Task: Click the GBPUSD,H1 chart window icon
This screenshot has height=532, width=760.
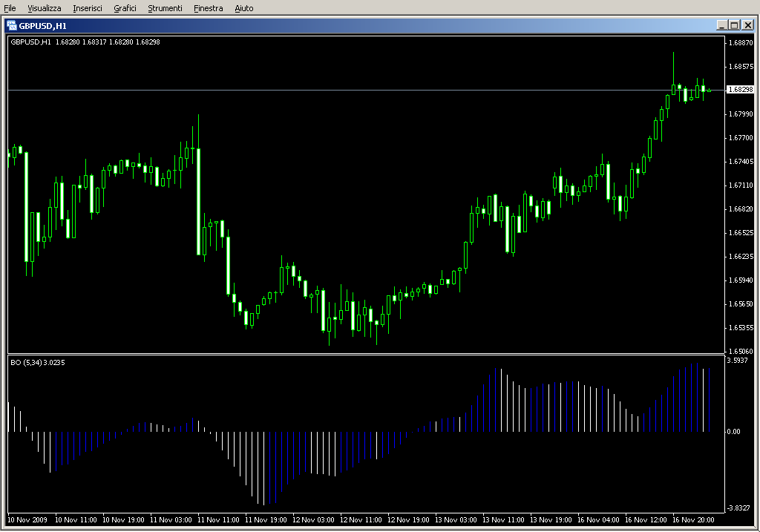Action: (x=12, y=25)
